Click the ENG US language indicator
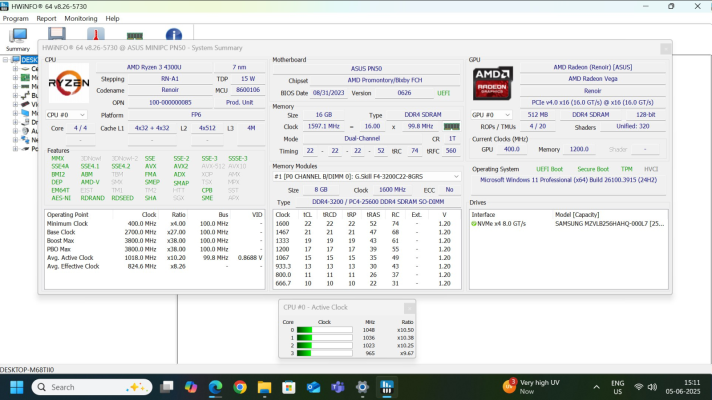The width and height of the screenshot is (712, 400). coord(618,387)
